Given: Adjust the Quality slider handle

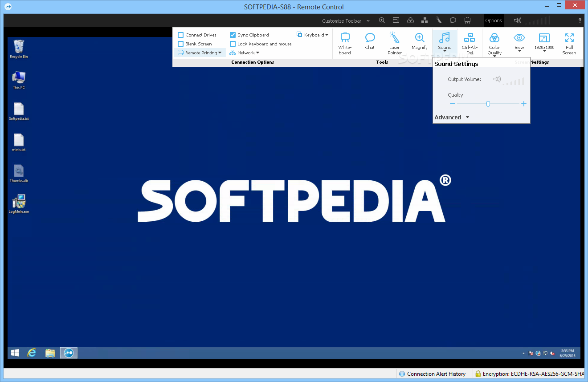Looking at the screenshot, I should (488, 104).
